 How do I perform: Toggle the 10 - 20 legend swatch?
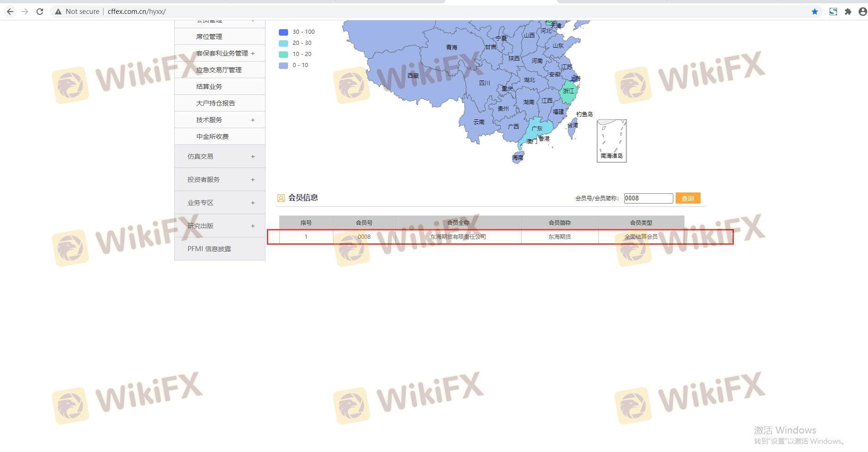(x=283, y=54)
